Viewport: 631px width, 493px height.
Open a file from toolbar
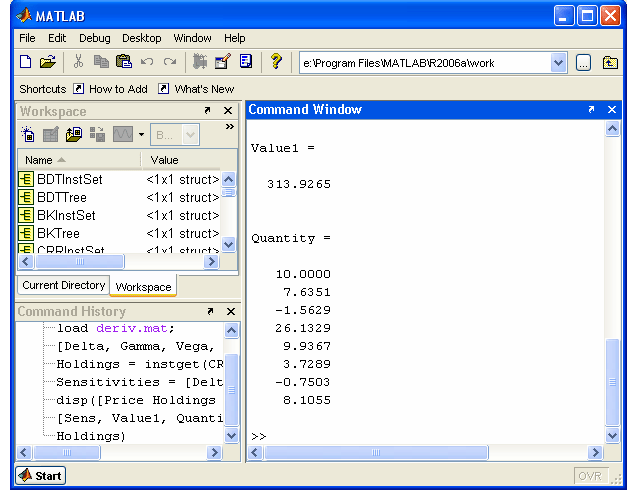[47, 62]
